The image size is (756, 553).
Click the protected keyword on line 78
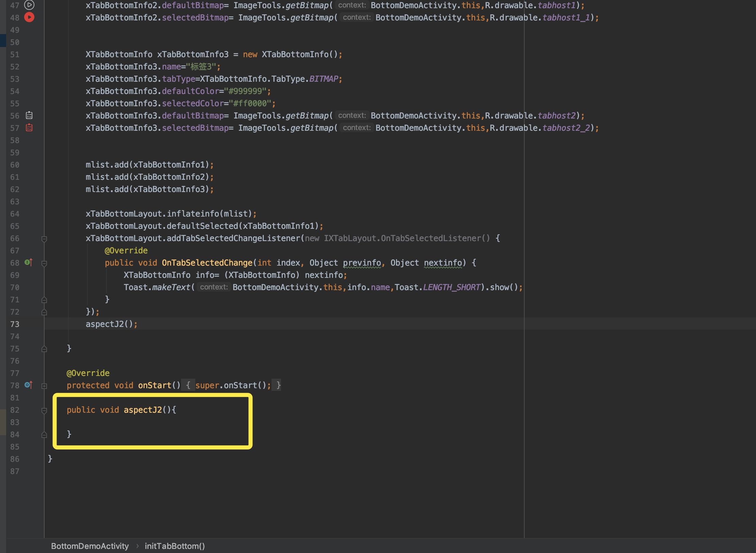coord(88,385)
